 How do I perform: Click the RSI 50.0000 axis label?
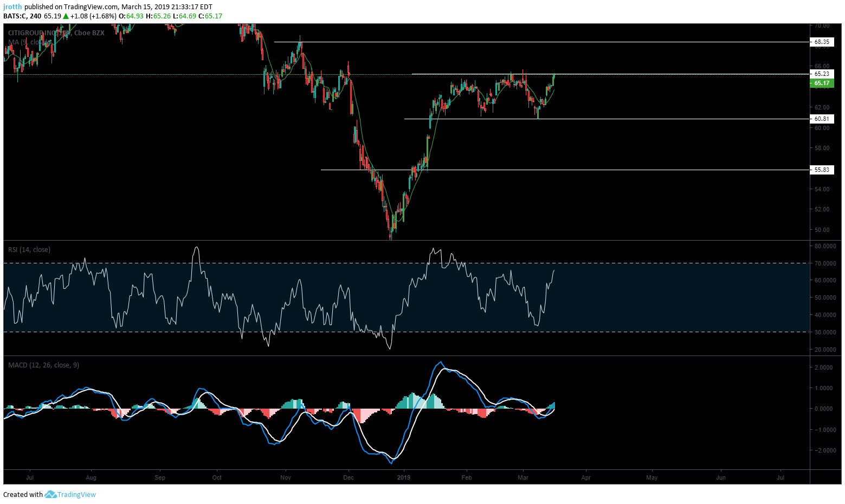pyautogui.click(x=825, y=298)
